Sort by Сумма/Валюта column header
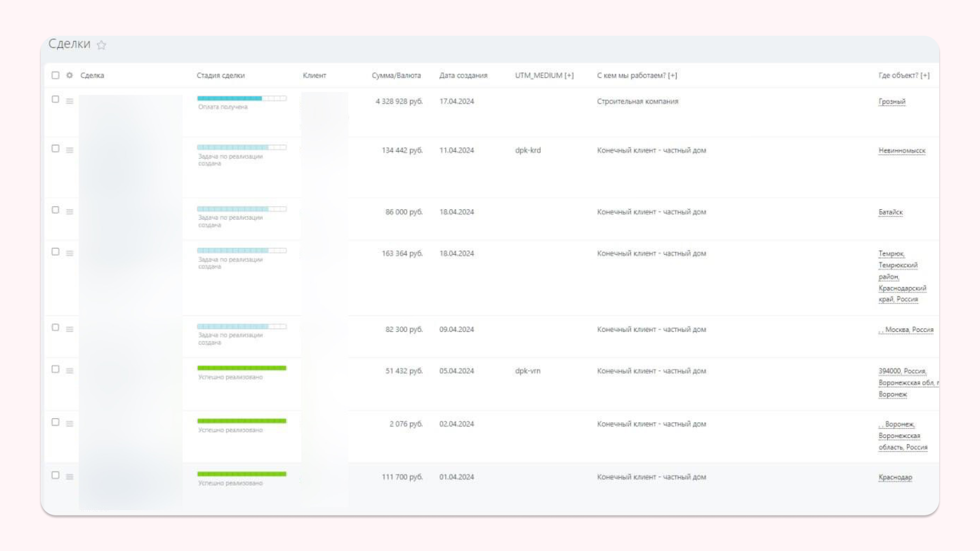980x551 pixels. click(396, 76)
